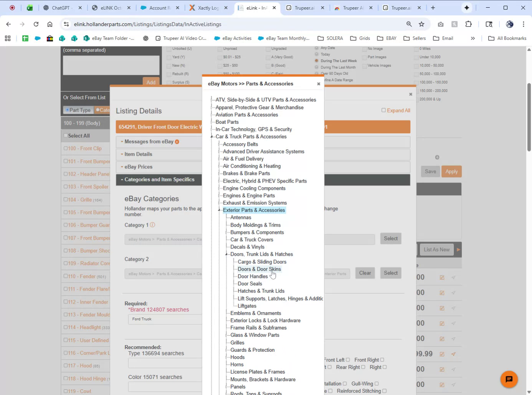Go forward using the browser forward arrow

coord(22,24)
